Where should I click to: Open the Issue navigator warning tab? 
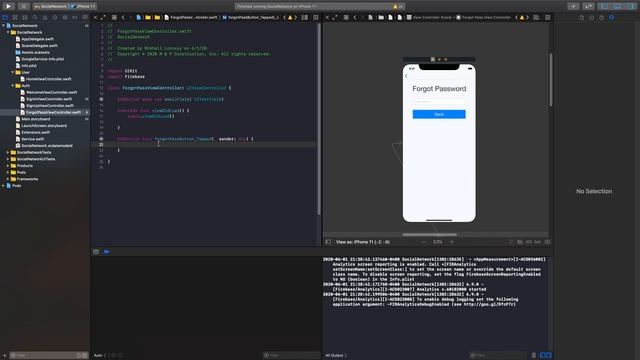pyautogui.click(x=45, y=18)
